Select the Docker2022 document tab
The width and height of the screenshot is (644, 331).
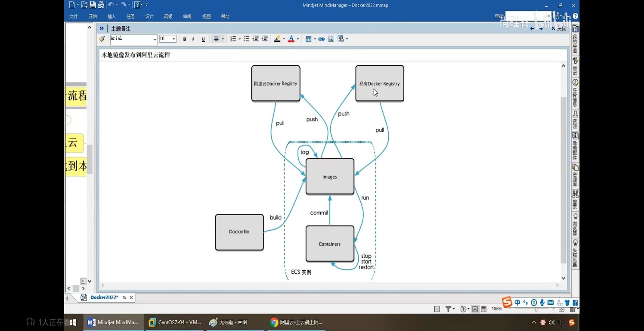pyautogui.click(x=104, y=297)
